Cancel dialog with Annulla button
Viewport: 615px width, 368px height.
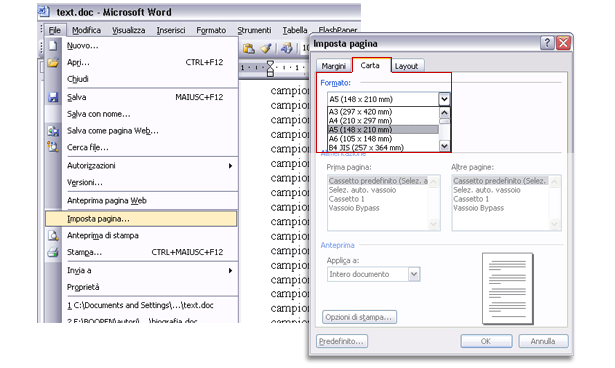(x=543, y=341)
